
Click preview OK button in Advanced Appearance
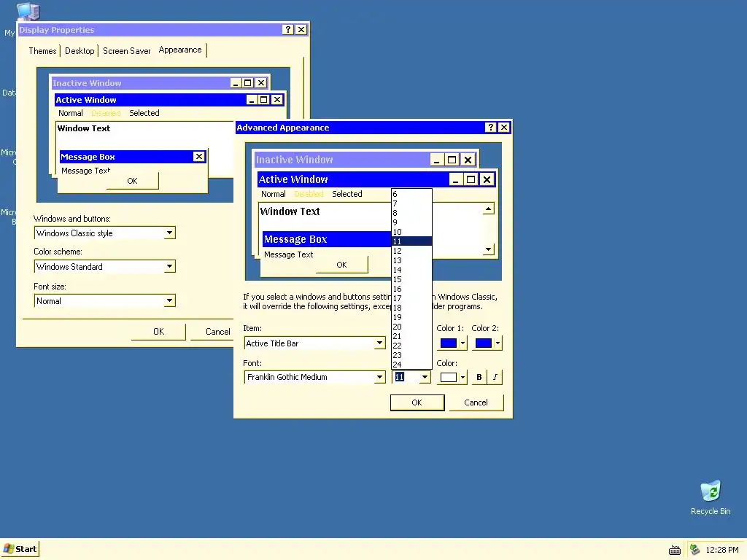(x=341, y=265)
